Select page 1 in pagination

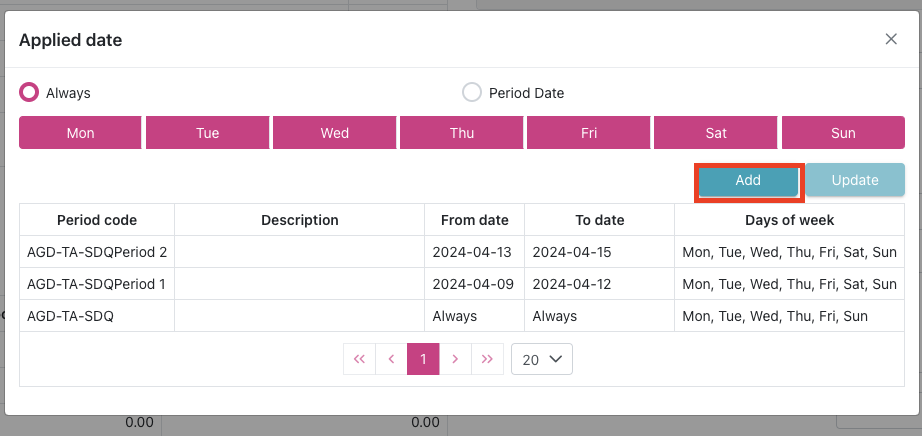pyautogui.click(x=423, y=359)
